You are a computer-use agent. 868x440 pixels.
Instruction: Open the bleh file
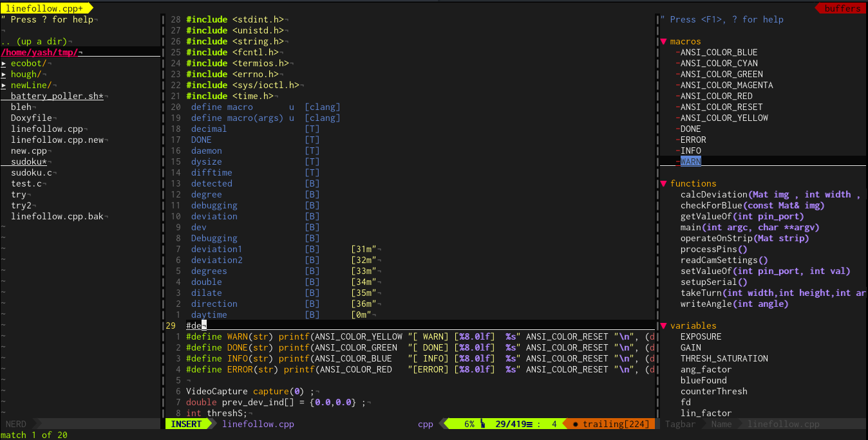(x=21, y=107)
